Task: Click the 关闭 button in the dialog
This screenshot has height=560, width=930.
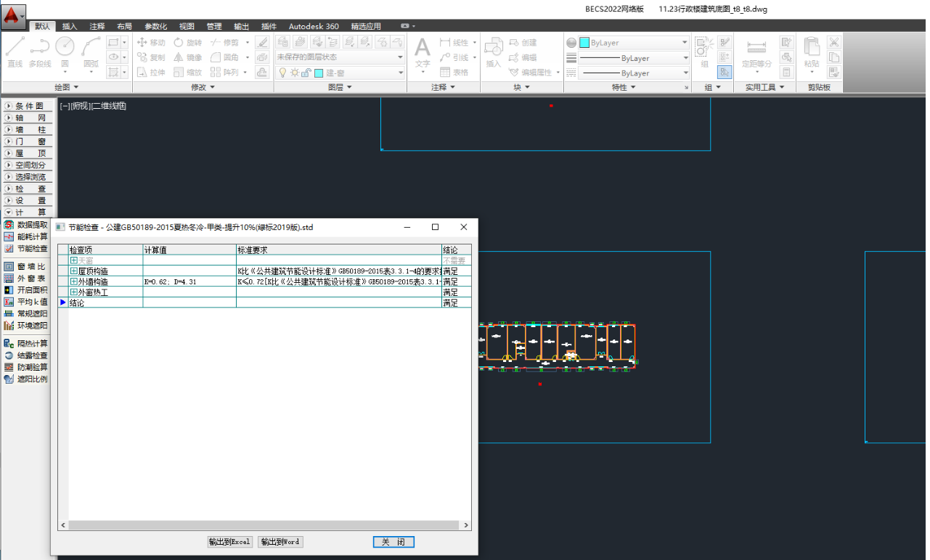Action: tap(393, 542)
